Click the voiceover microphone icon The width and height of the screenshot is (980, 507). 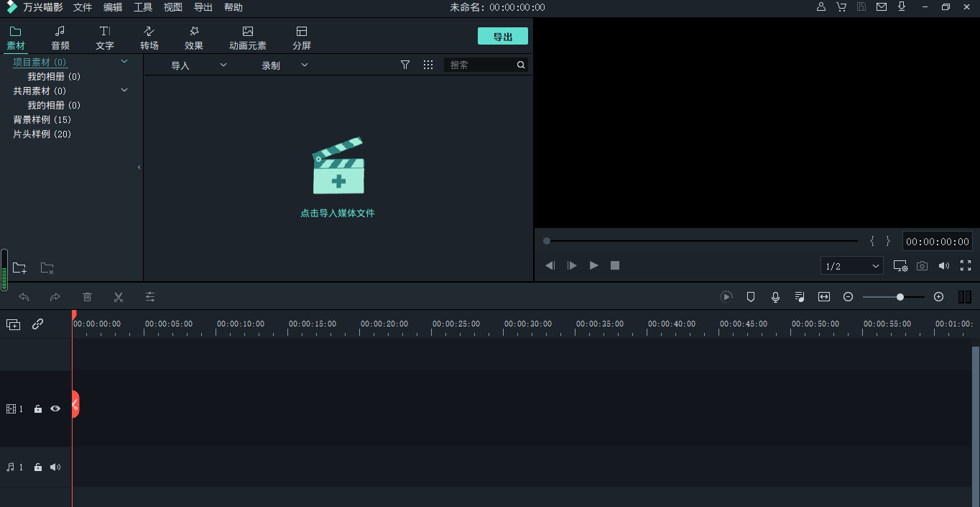click(x=775, y=297)
